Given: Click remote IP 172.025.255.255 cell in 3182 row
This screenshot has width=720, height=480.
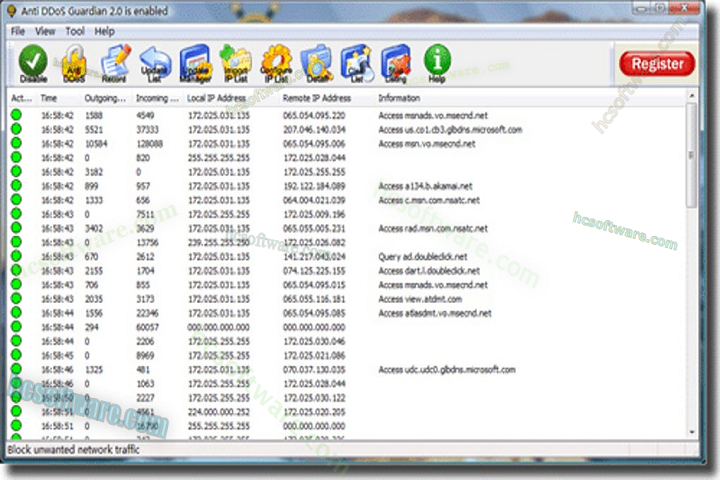Looking at the screenshot, I should point(314,172).
